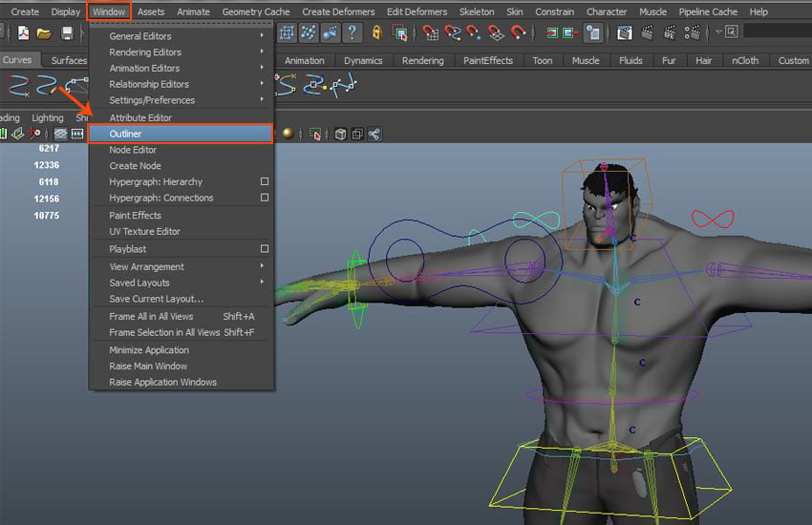Choose Save Current Layout menu entry
The image size is (812, 525).
click(x=156, y=299)
